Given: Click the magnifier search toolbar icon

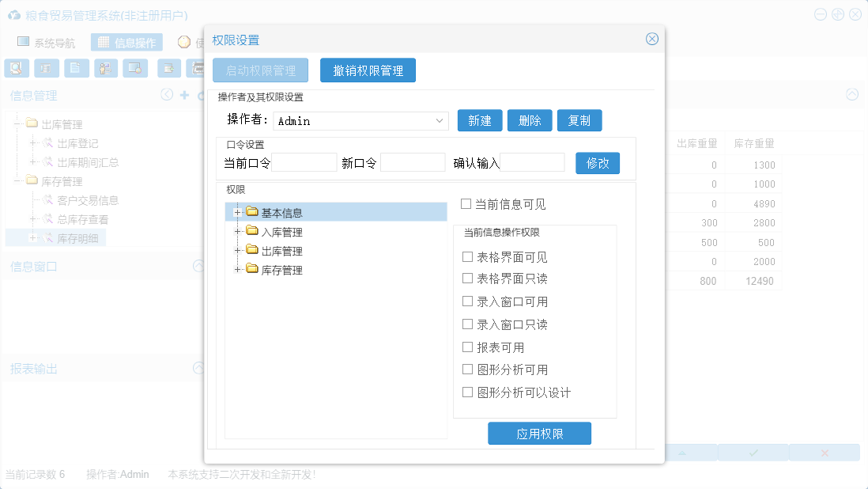Looking at the screenshot, I should click(17, 68).
